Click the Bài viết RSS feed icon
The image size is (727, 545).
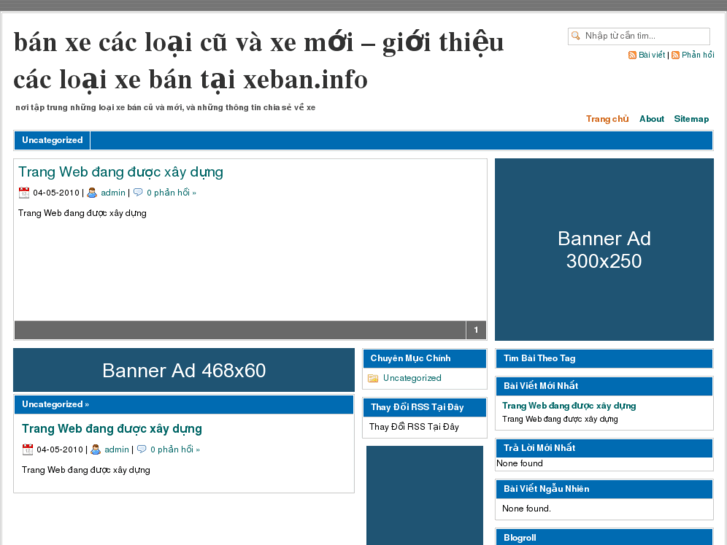[x=632, y=55]
